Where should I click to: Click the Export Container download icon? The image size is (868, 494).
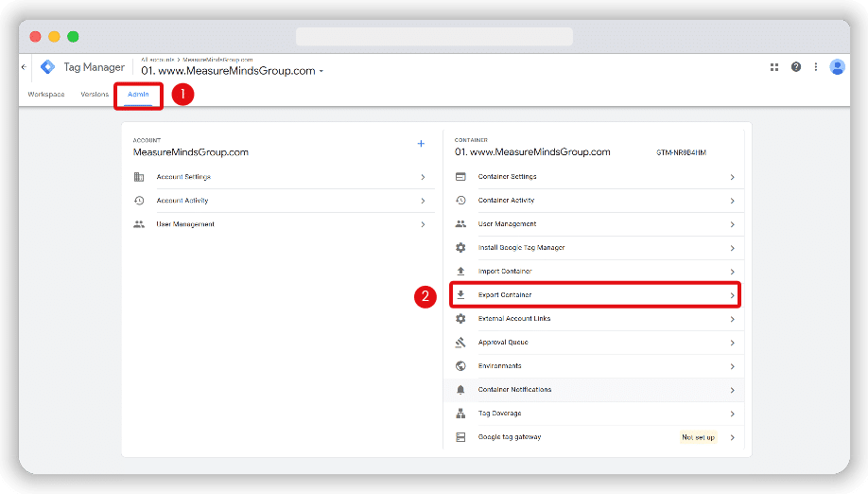point(460,295)
